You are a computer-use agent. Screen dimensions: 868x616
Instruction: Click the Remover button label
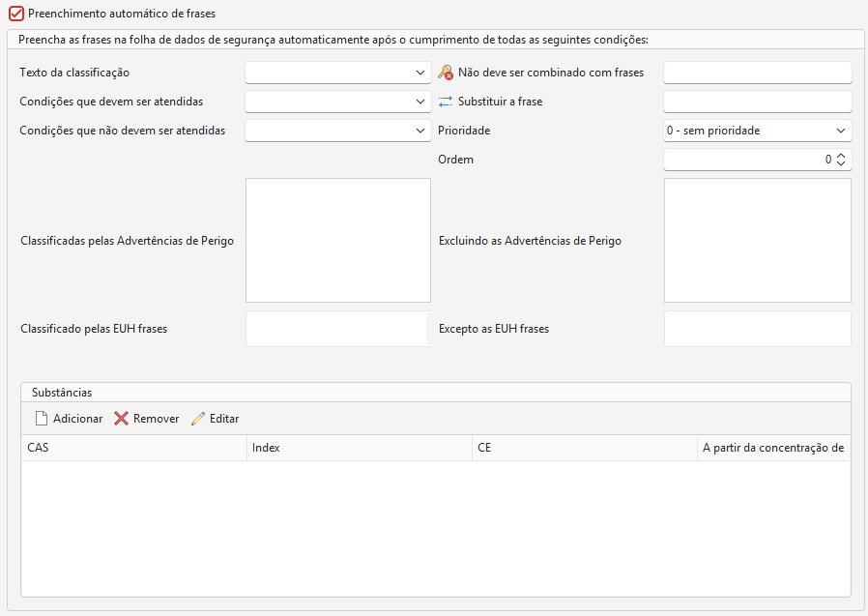pos(157,418)
